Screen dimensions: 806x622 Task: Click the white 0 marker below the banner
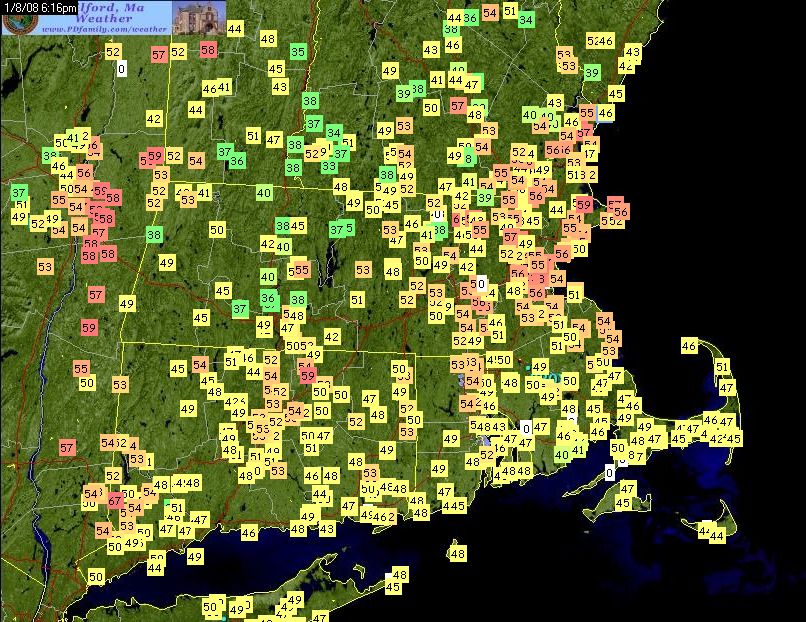pyautogui.click(x=122, y=69)
